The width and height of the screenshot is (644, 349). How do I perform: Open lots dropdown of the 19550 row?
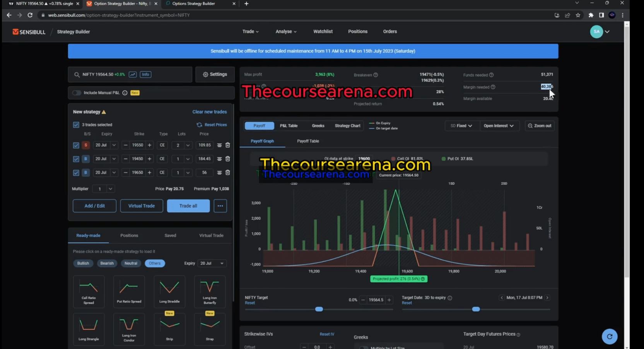coord(188,145)
